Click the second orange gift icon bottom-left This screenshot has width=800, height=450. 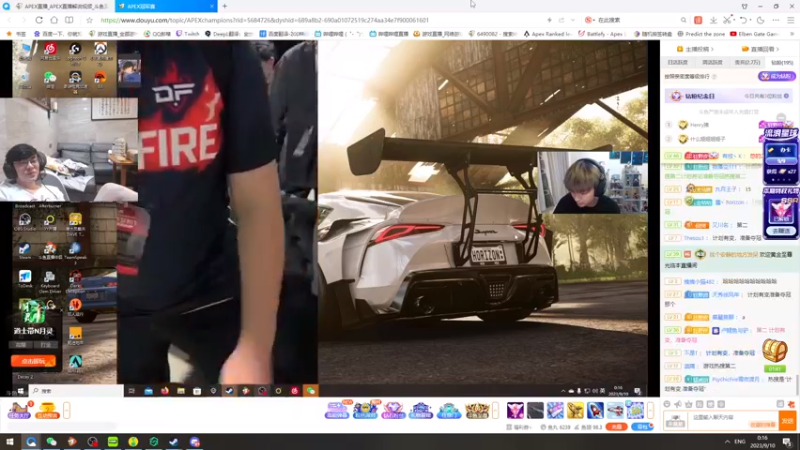pos(47,410)
